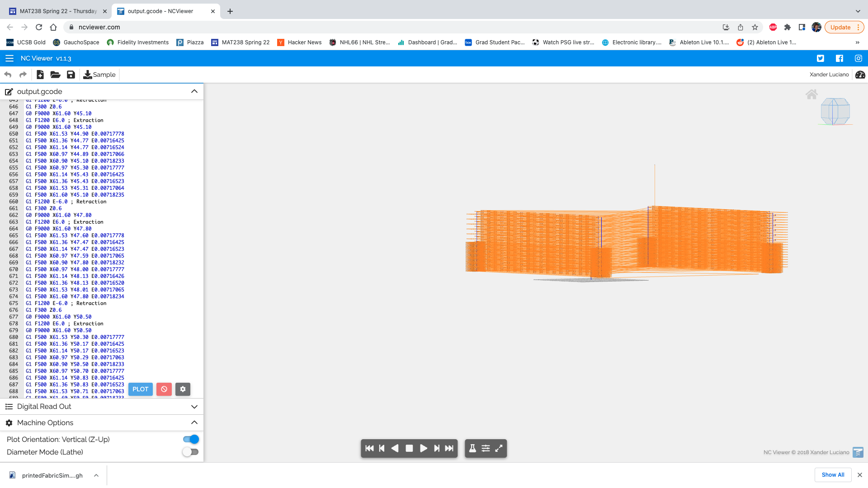Open plot settings with the gear icon
This screenshot has width=868, height=488.
click(x=183, y=389)
